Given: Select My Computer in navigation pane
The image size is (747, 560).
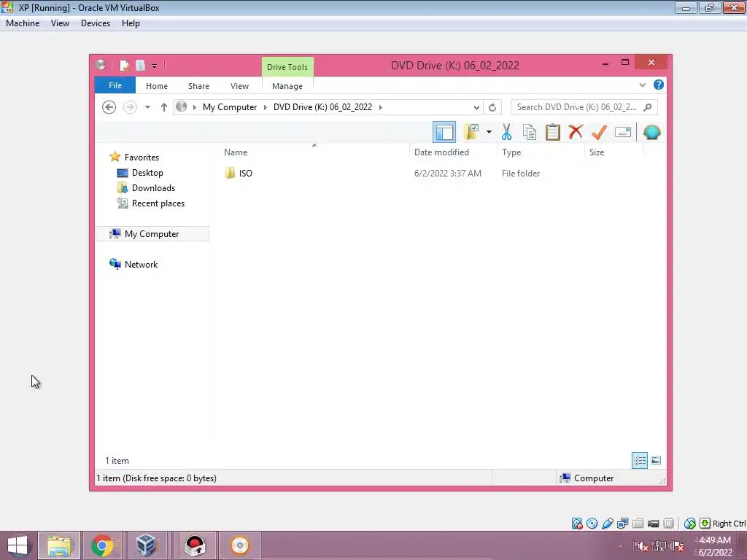Looking at the screenshot, I should click(x=152, y=234).
